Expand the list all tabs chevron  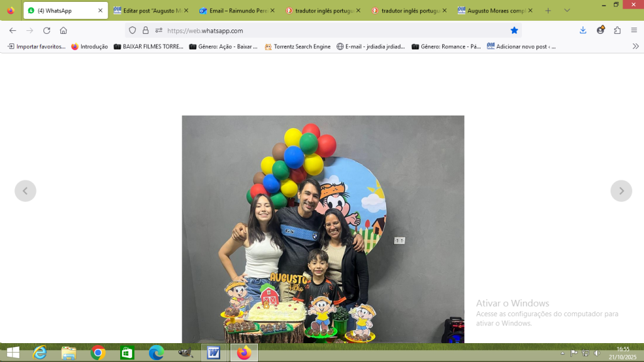coord(567,11)
